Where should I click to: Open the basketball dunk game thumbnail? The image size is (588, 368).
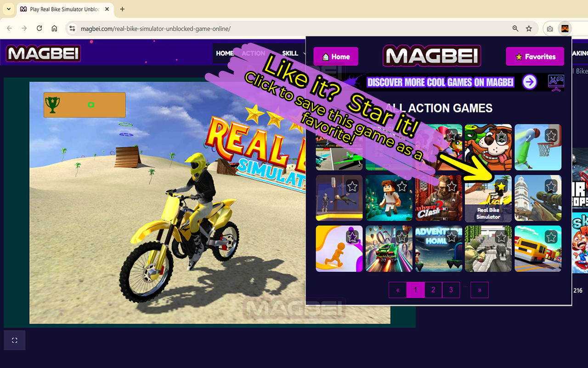[538, 147]
